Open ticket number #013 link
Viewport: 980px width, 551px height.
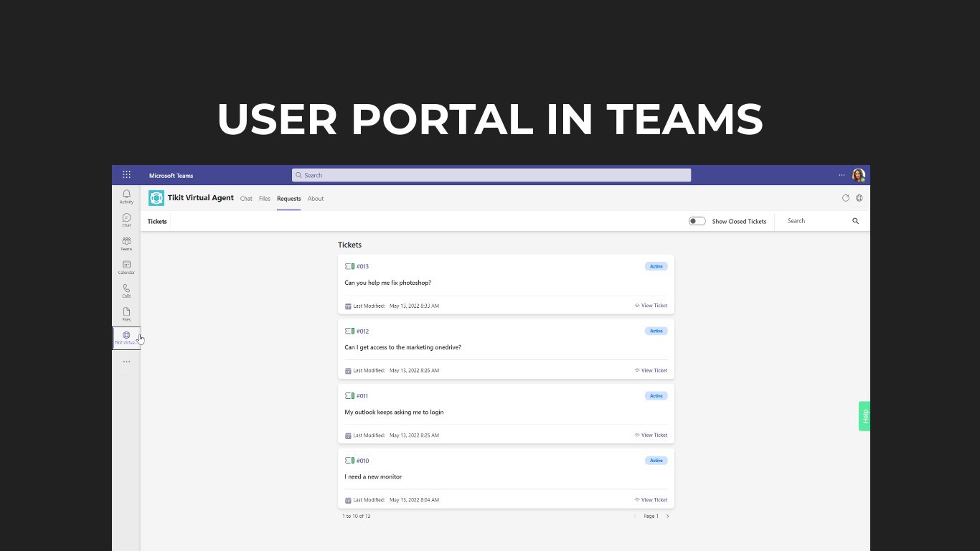click(362, 266)
